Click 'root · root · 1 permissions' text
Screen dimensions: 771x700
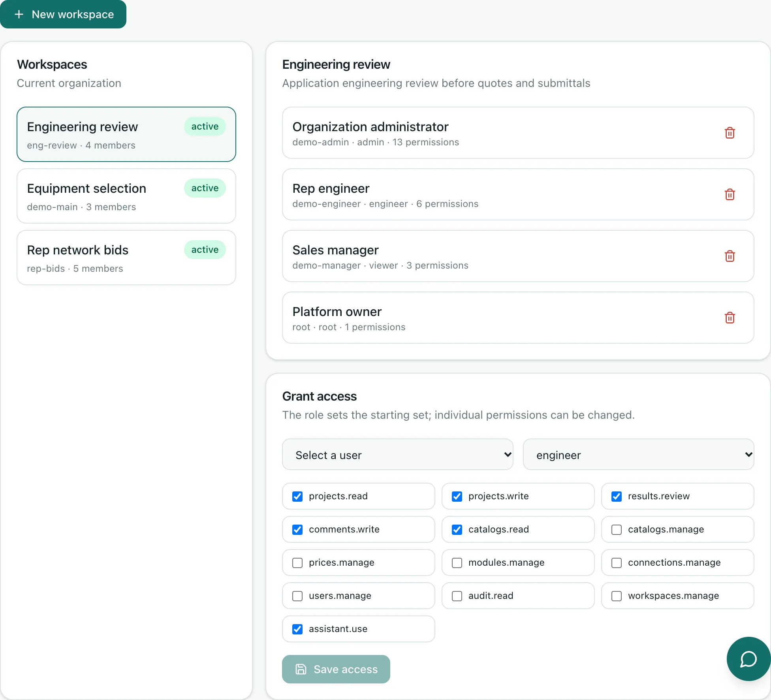[349, 327]
